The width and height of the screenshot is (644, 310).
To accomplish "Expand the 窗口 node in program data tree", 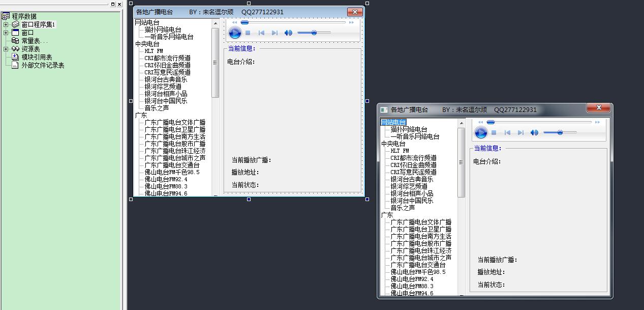I will (x=6, y=33).
